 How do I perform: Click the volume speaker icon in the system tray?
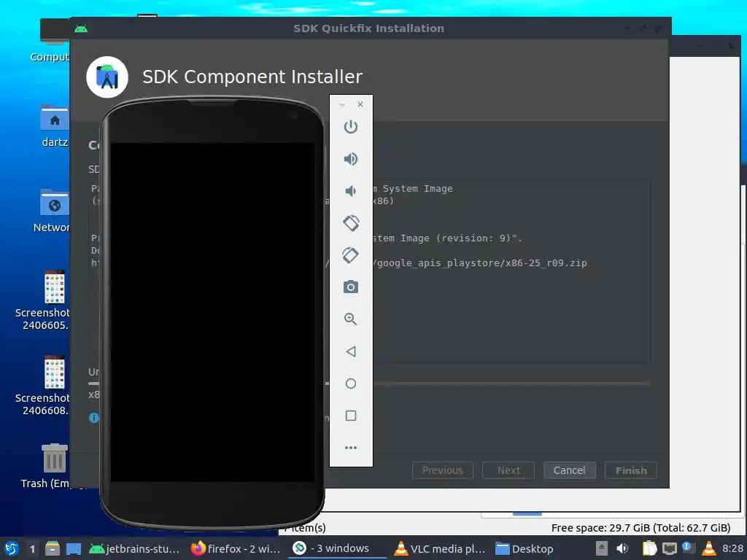pyautogui.click(x=622, y=548)
